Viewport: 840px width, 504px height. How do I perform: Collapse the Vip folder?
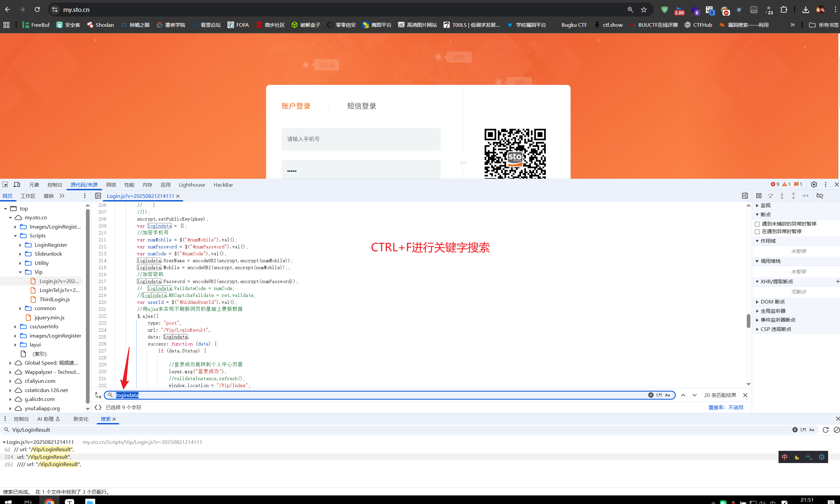20,272
